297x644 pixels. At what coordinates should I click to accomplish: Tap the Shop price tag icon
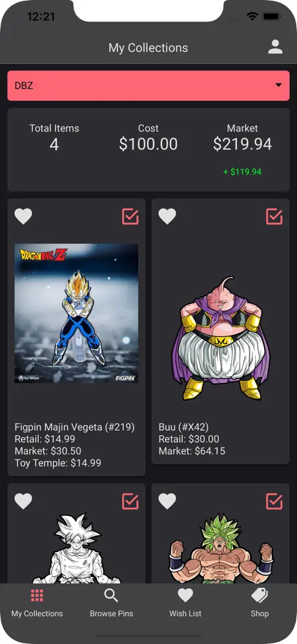260,595
